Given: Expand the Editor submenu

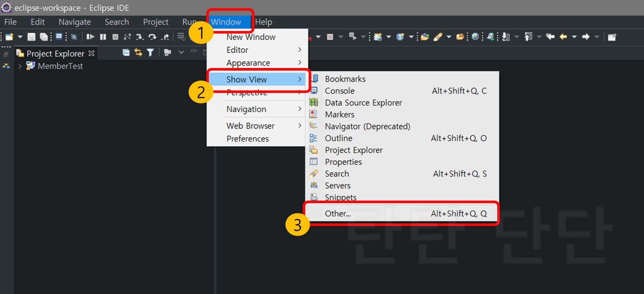Looking at the screenshot, I should click(257, 50).
